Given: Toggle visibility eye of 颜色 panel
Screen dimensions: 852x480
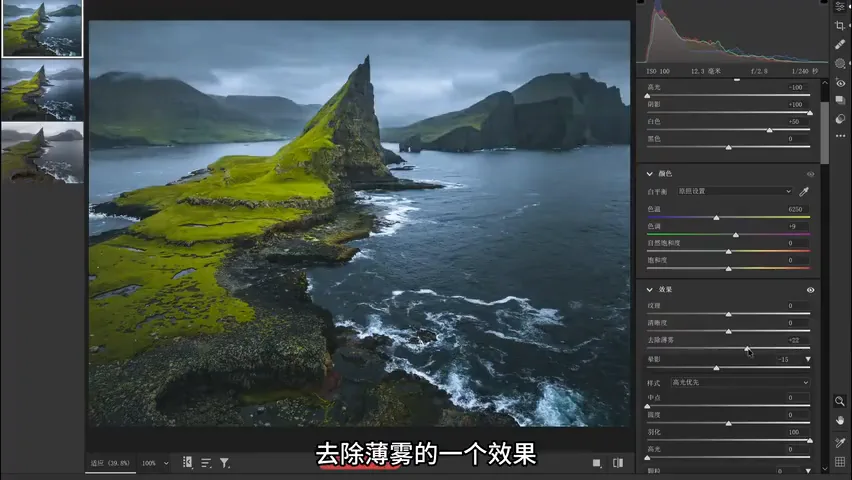Looking at the screenshot, I should (x=810, y=174).
